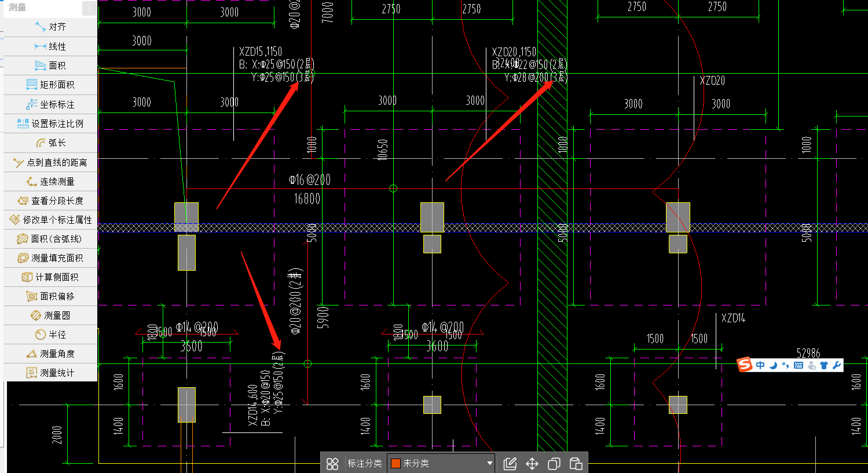
Task: Pick the 矩形面积 rectangular area tool
Action: click(50, 85)
